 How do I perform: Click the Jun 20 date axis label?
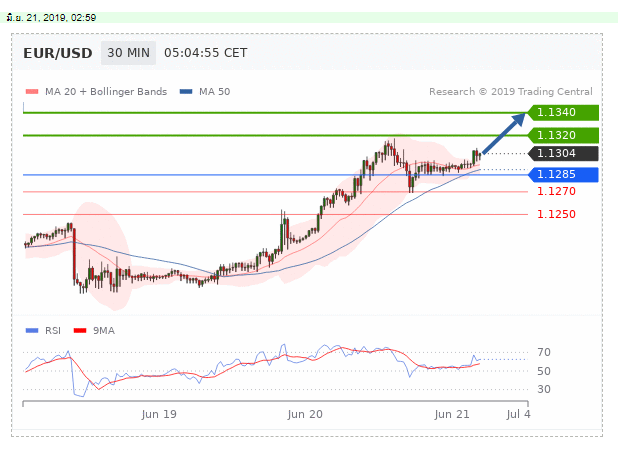(305, 415)
